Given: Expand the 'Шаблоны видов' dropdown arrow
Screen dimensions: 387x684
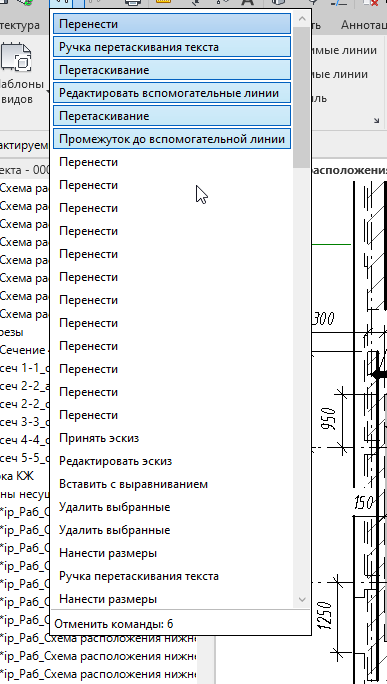Looking at the screenshot, I should pyautogui.click(x=47, y=91).
